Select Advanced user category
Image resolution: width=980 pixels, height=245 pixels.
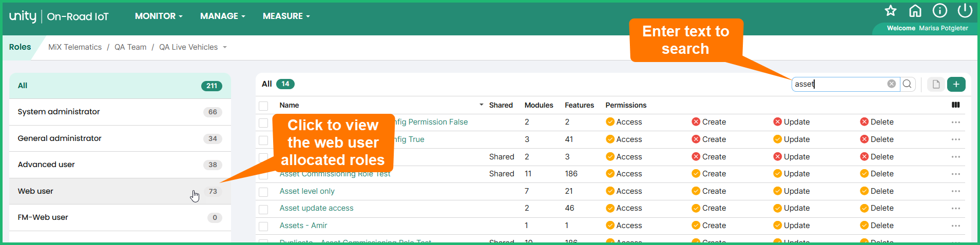[x=120, y=165]
